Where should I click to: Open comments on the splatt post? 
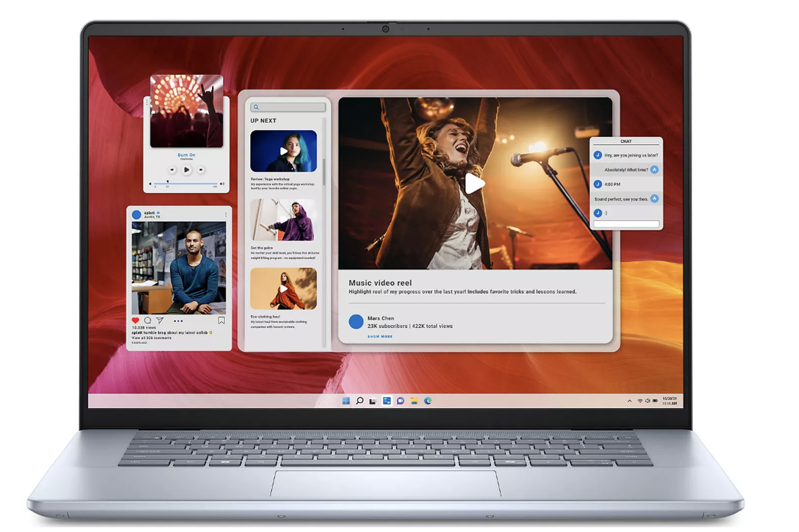coord(148,321)
